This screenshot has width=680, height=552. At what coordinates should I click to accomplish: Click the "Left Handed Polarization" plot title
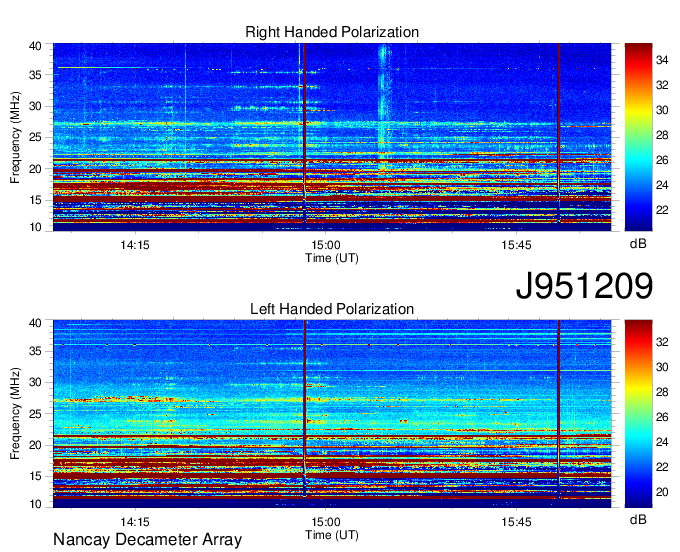(332, 309)
